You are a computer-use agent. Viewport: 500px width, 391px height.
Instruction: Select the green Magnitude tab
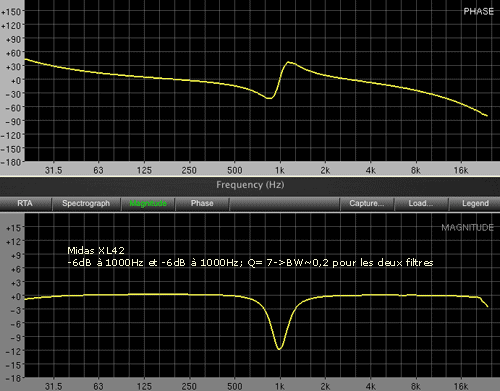(x=148, y=203)
